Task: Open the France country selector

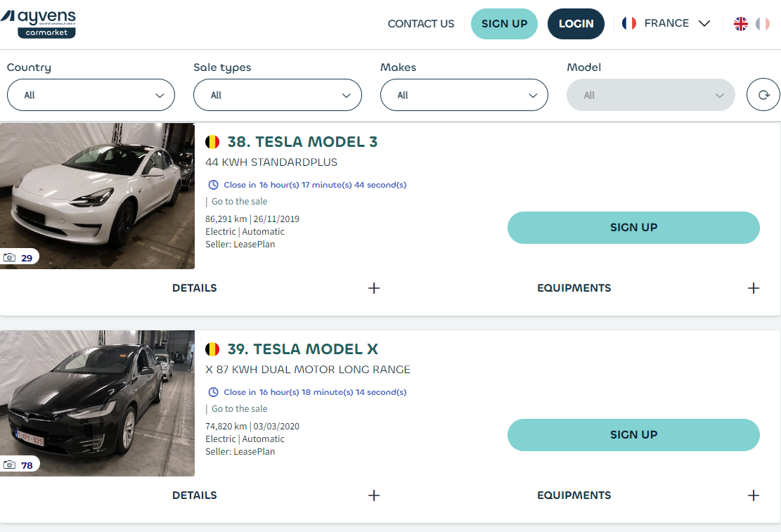Action: tap(666, 24)
